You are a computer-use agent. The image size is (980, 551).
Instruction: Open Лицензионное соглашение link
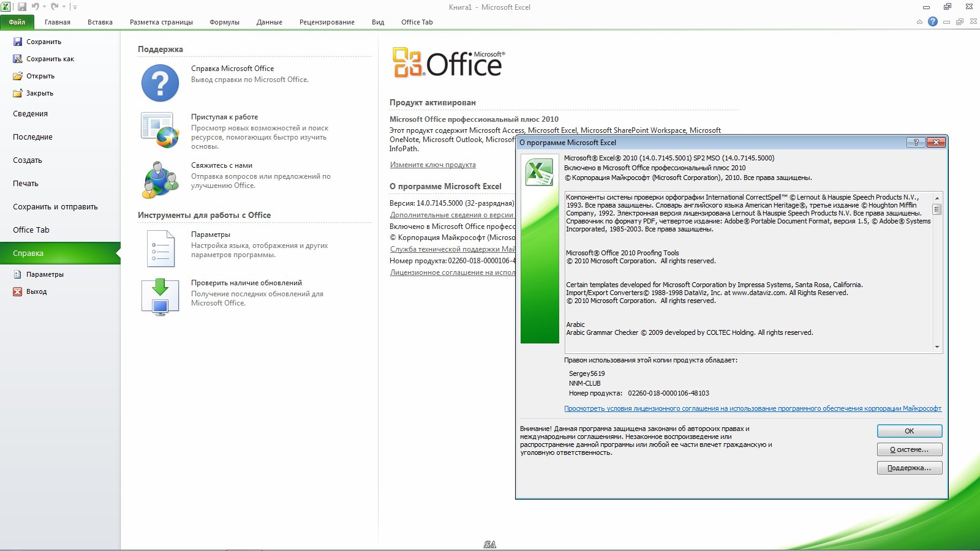click(453, 272)
